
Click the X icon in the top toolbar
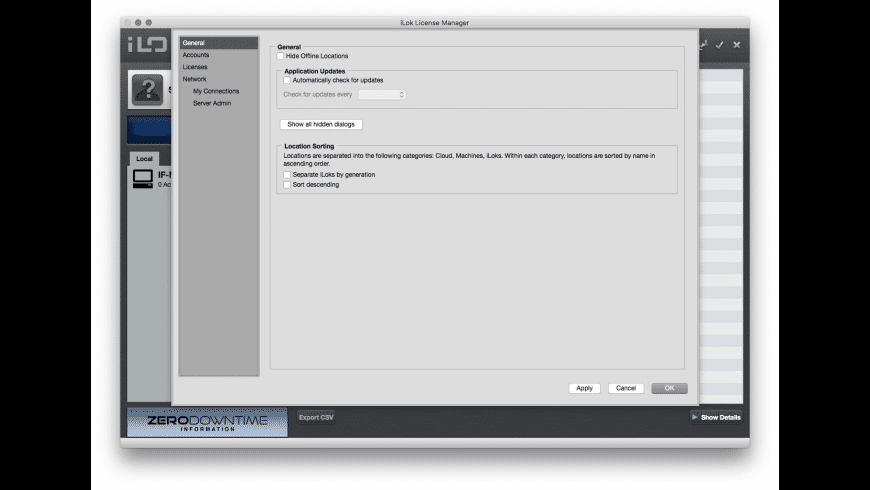[736, 45]
